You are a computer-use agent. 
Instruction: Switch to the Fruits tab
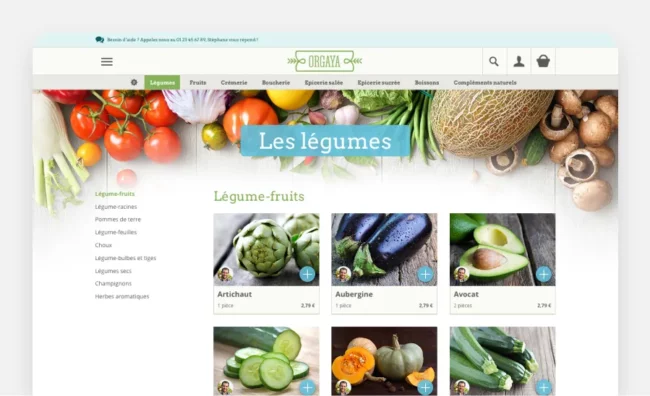(x=198, y=83)
